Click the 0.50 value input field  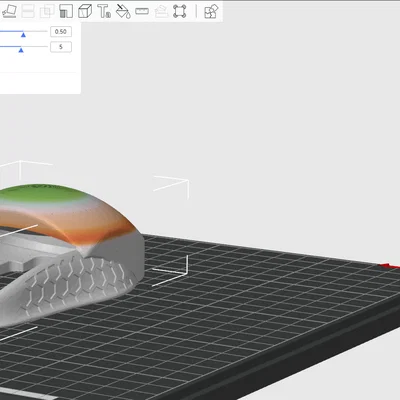(61, 32)
